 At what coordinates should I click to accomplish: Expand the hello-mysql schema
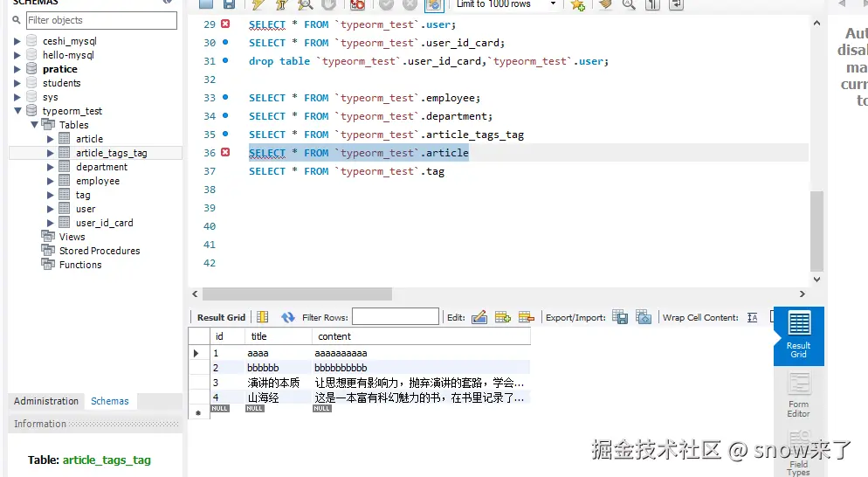(x=17, y=55)
